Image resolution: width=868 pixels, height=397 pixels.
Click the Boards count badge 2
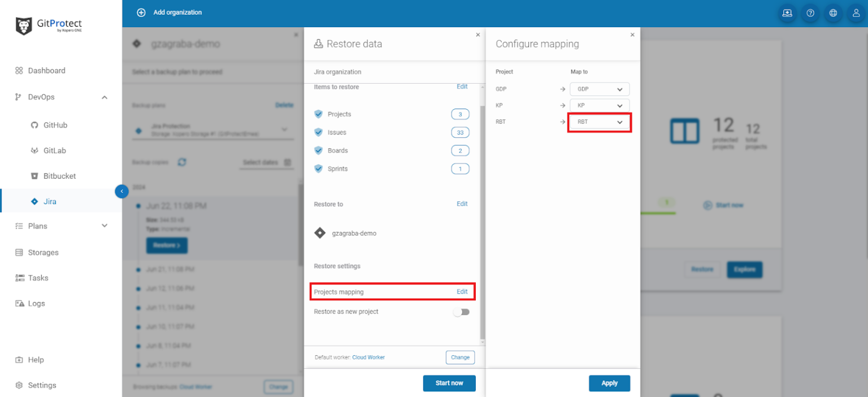point(460,150)
